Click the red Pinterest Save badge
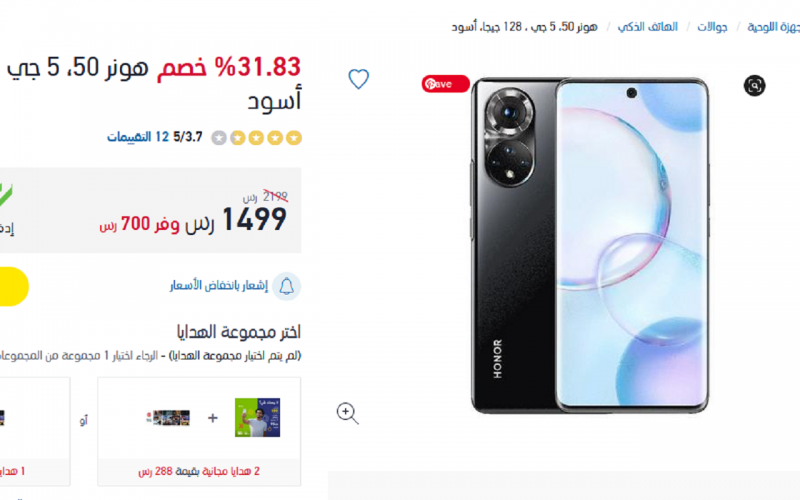The image size is (800, 500). tap(445, 84)
